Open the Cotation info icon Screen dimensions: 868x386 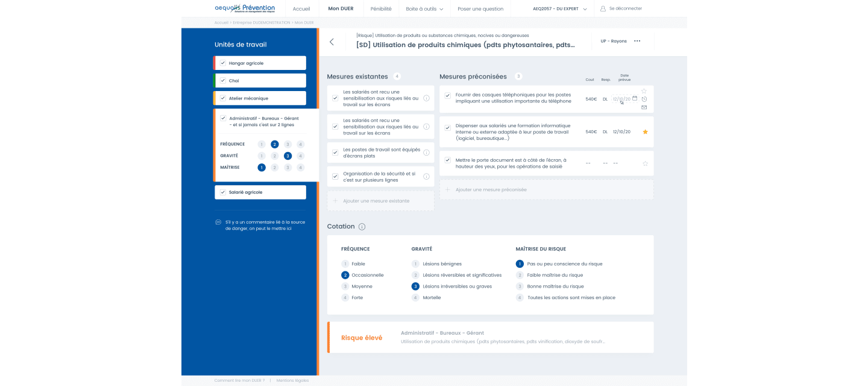(362, 227)
